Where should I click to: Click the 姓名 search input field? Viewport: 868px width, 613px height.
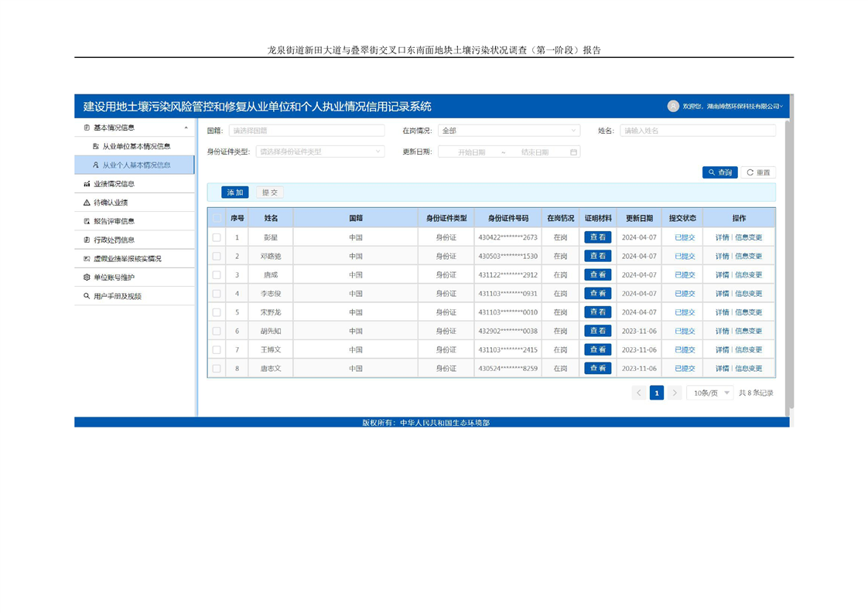697,131
